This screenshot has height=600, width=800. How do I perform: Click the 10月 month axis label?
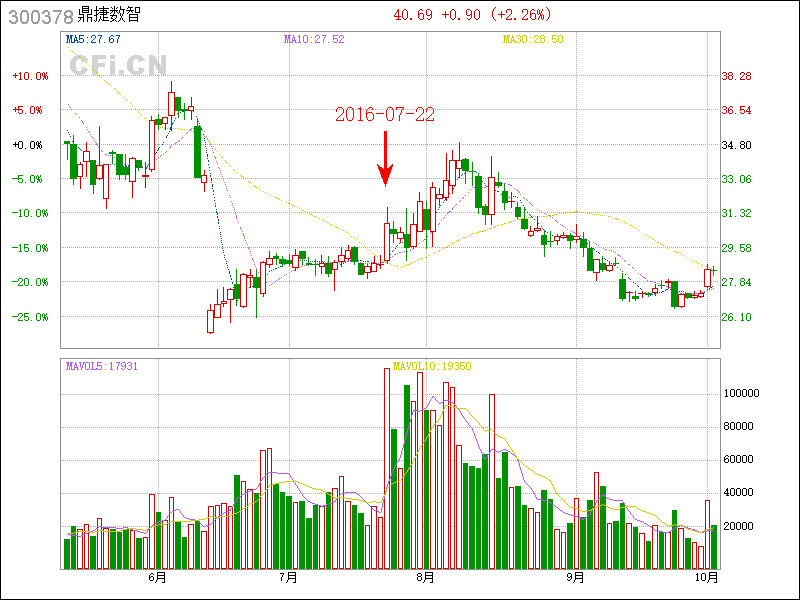706,577
